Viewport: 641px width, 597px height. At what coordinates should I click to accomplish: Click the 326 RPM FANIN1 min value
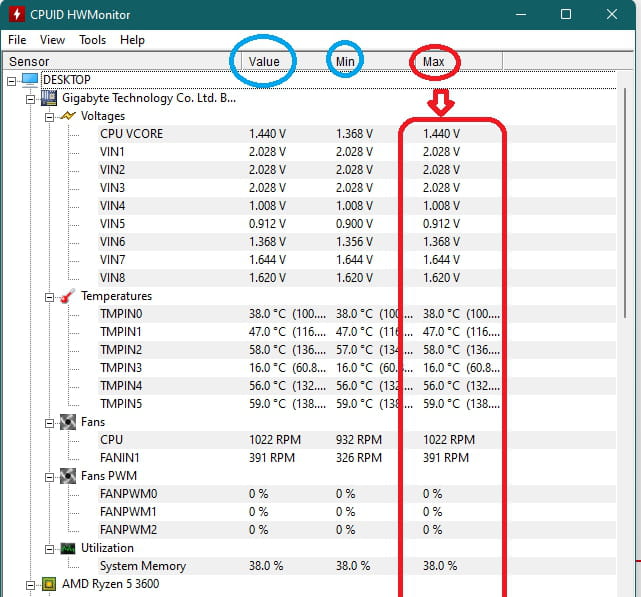pos(359,458)
